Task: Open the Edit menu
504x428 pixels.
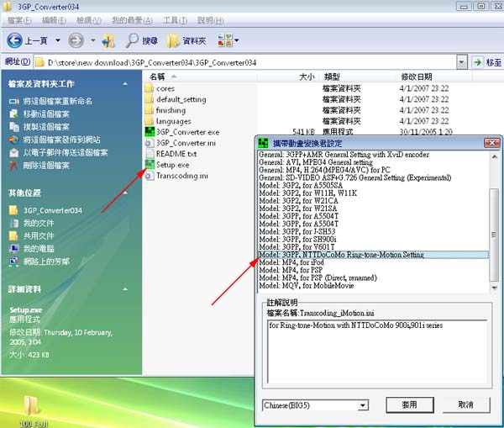Action: 55,18
